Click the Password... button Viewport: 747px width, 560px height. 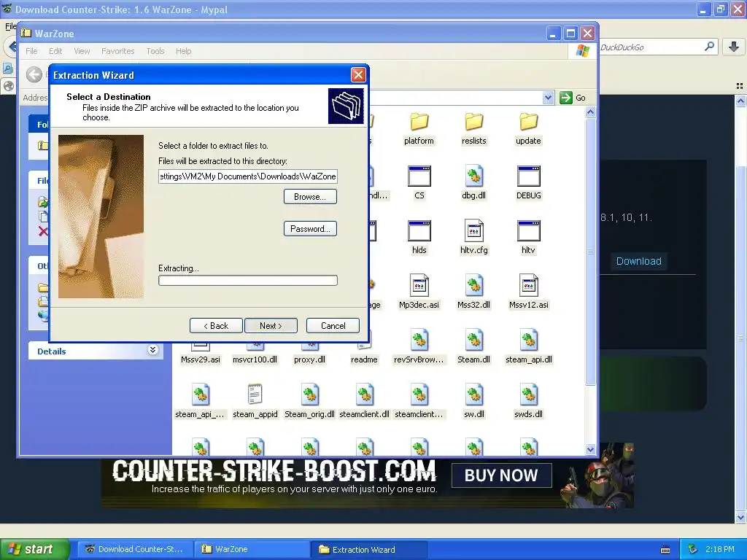310,228
